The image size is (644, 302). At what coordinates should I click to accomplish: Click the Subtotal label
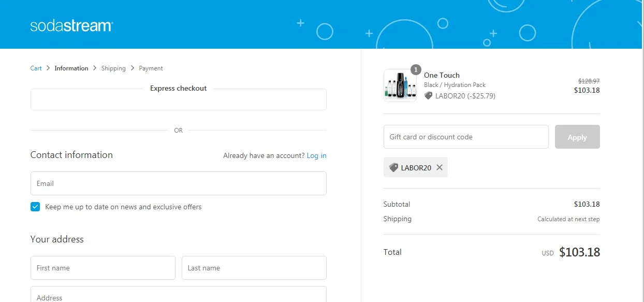[397, 204]
